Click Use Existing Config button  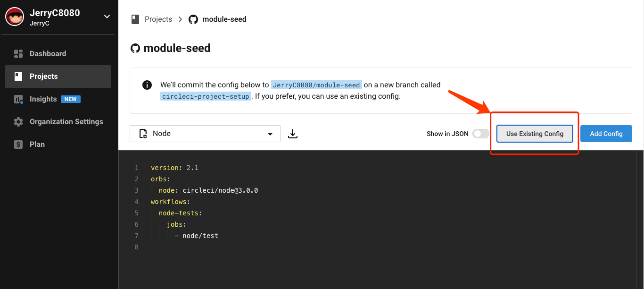[535, 134]
